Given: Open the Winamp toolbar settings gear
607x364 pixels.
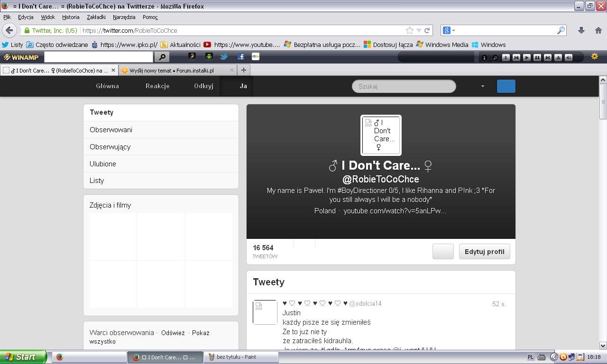Looking at the screenshot, I should coord(594,56).
